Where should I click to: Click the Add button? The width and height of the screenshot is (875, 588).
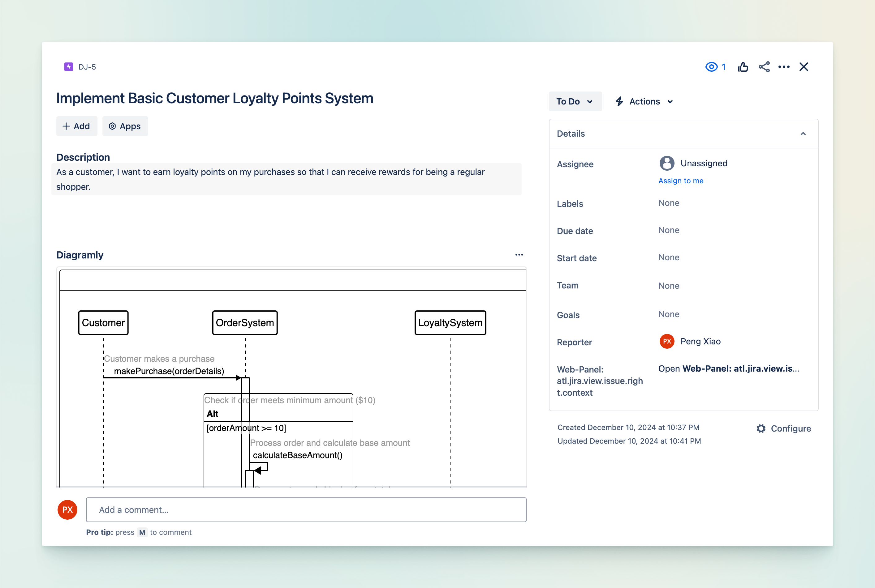76,126
